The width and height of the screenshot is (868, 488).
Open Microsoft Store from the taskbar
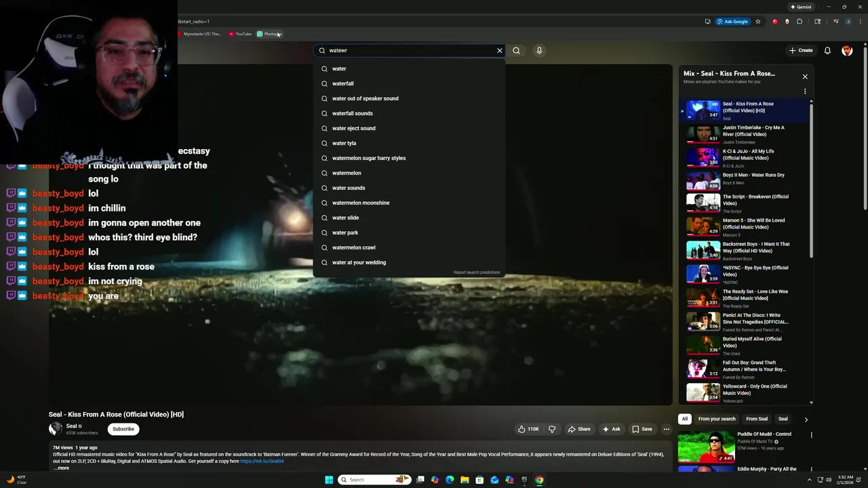click(x=479, y=480)
